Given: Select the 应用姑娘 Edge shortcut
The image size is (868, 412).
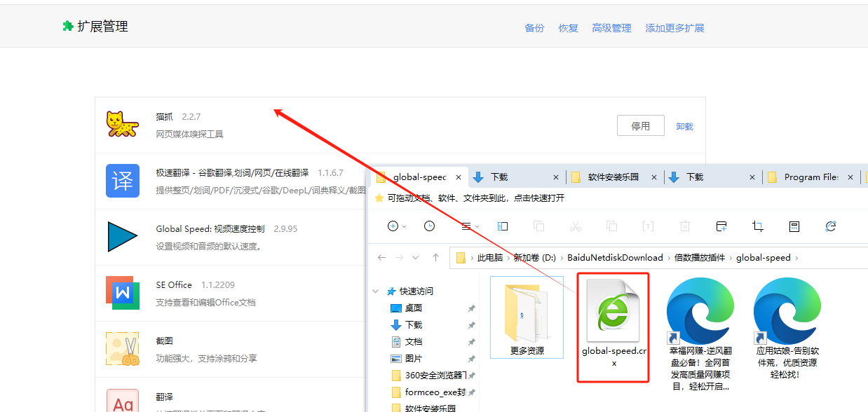Looking at the screenshot, I should 787,329.
